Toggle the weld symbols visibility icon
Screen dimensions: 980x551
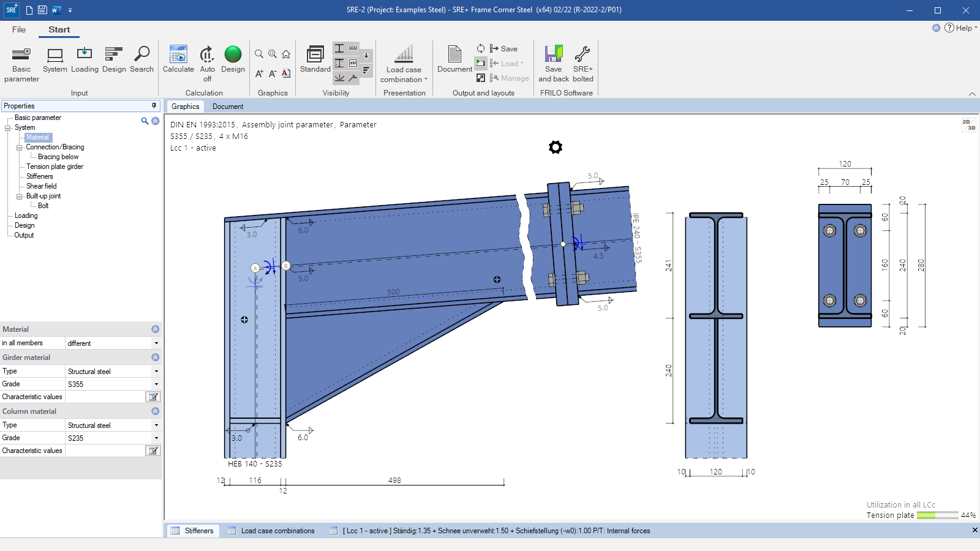point(339,78)
